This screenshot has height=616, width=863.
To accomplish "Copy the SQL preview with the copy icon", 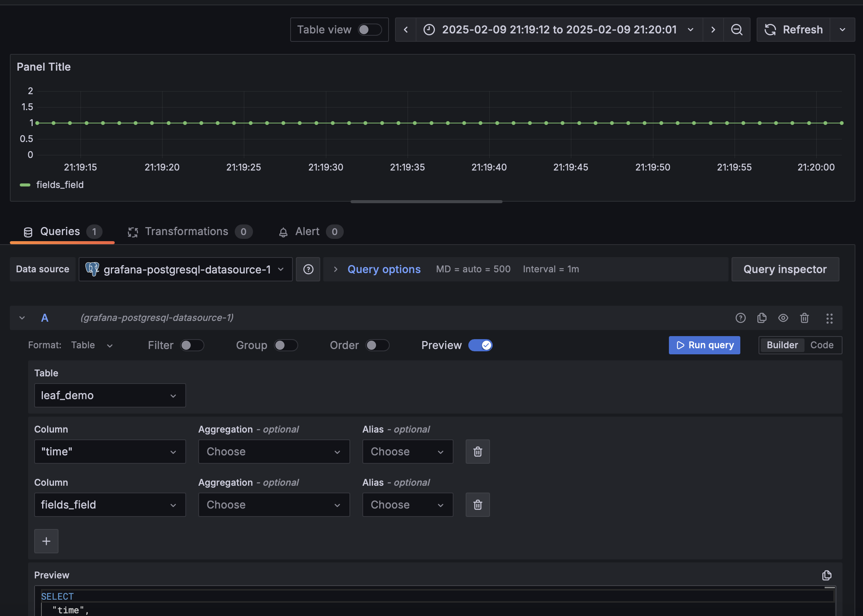I will [827, 575].
